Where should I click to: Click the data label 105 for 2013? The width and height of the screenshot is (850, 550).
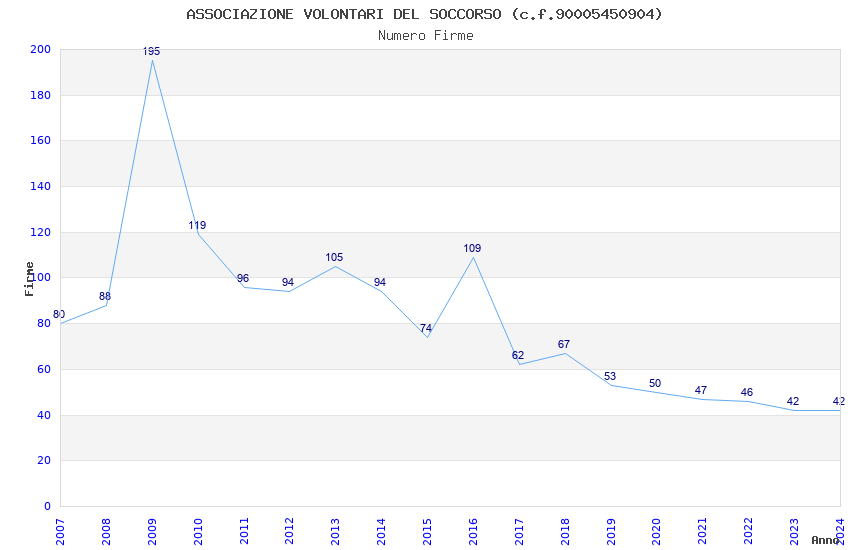(334, 257)
